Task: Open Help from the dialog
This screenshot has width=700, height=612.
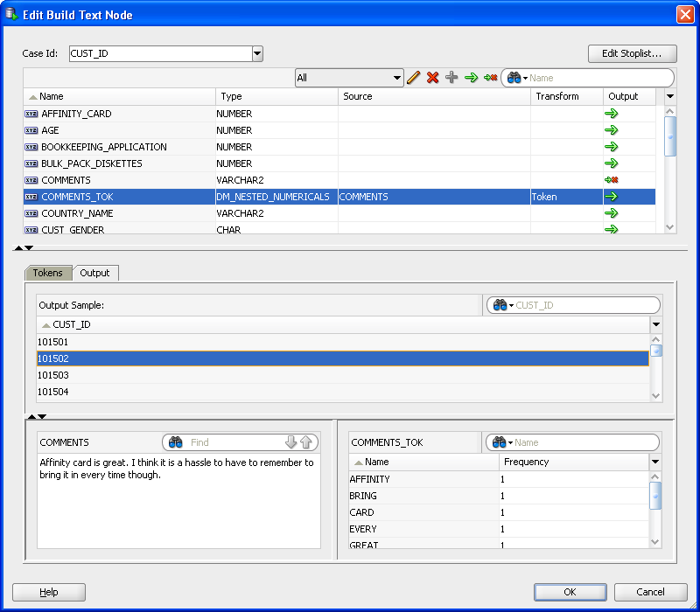Action: tap(48, 592)
